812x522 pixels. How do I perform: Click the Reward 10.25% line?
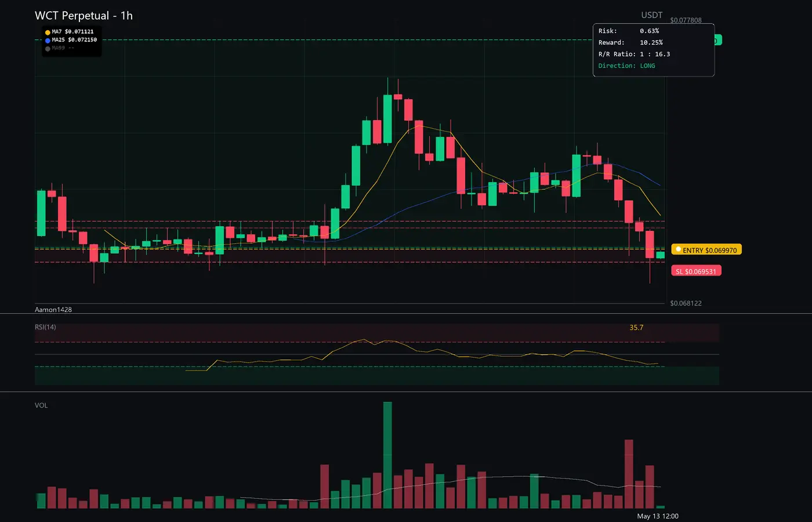[x=630, y=42]
